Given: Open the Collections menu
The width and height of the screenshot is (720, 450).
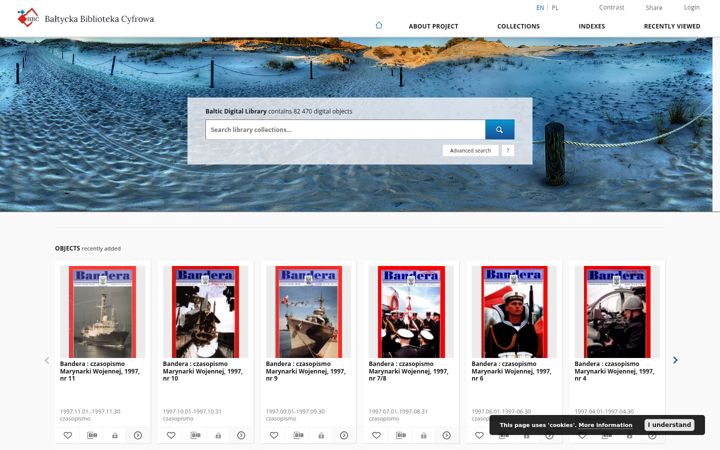Looking at the screenshot, I should pos(518,26).
